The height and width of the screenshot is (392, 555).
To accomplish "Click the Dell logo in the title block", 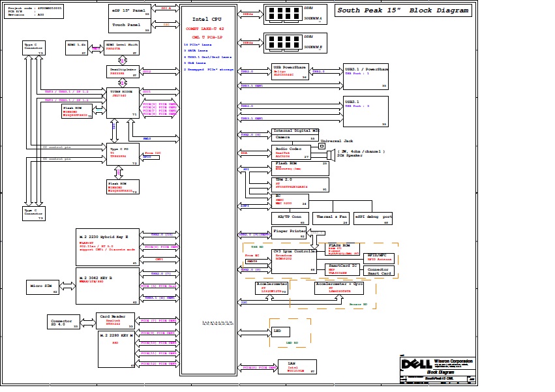I will tap(417, 364).
